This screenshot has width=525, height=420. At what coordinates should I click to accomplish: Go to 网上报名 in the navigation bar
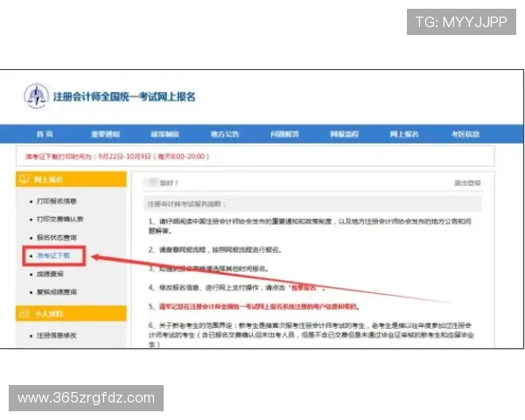pyautogui.click(x=404, y=134)
